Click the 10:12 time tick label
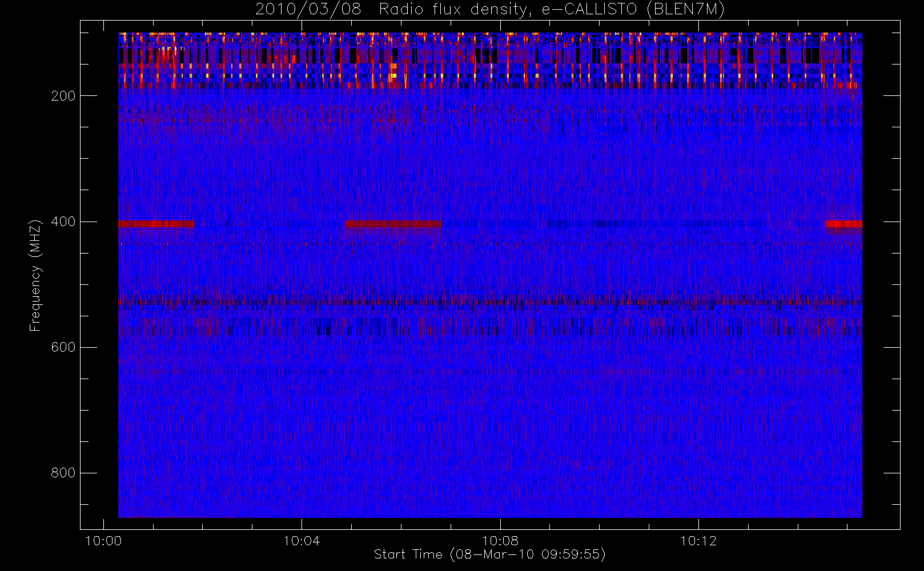 click(x=698, y=541)
